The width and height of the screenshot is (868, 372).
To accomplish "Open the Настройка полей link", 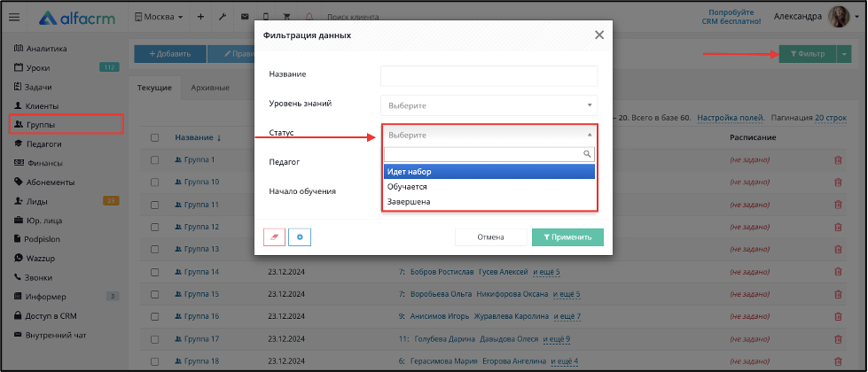I will tap(731, 118).
